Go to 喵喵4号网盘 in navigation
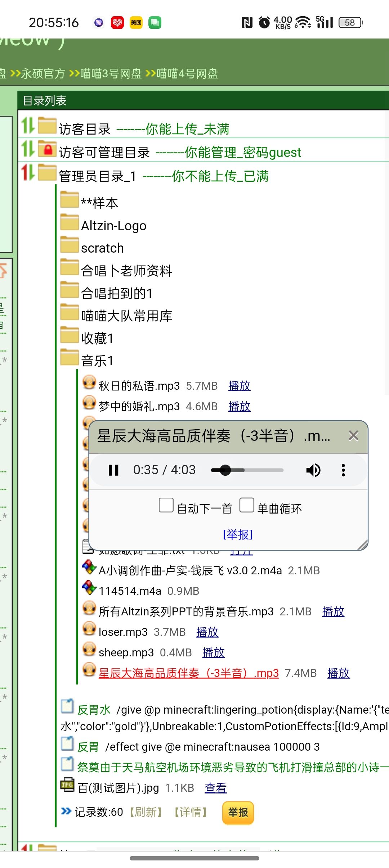Viewport: 389px width, 868px height. pos(187,73)
